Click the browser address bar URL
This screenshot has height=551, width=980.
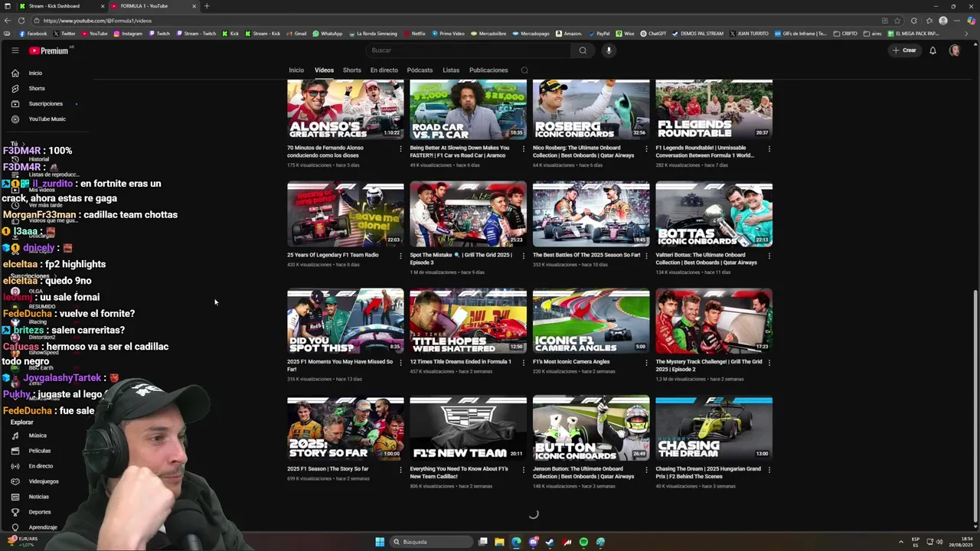click(x=97, y=21)
